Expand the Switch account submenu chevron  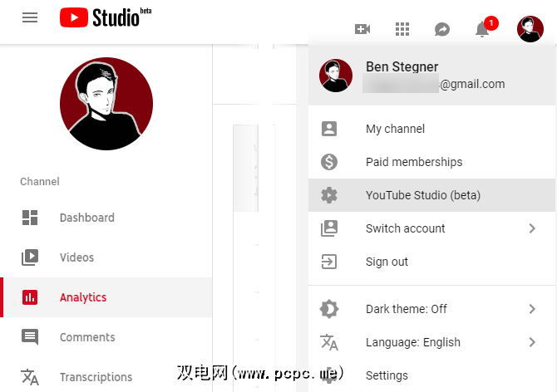click(x=532, y=228)
